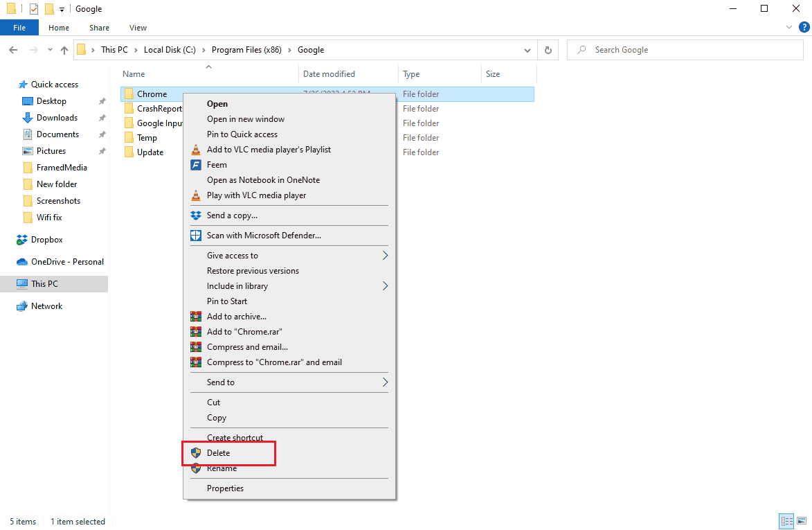Image resolution: width=812 pixels, height=530 pixels.
Task: Switch to large icons view in status bar
Action: (802, 522)
